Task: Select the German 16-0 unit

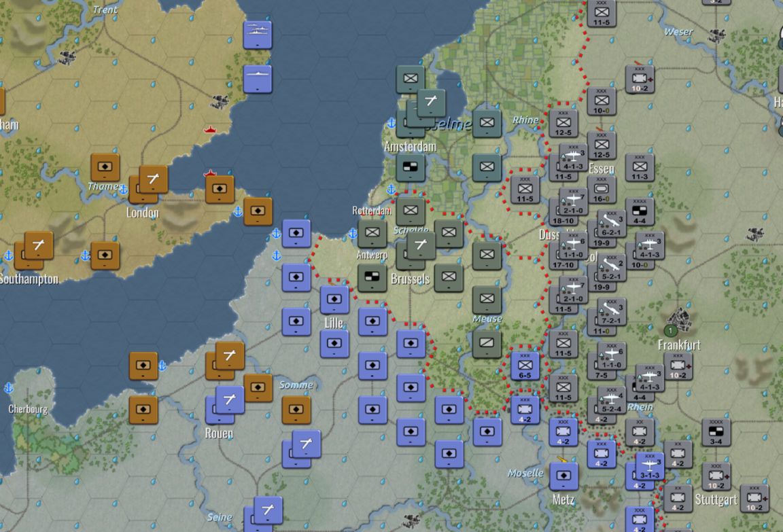Action: tap(602, 190)
